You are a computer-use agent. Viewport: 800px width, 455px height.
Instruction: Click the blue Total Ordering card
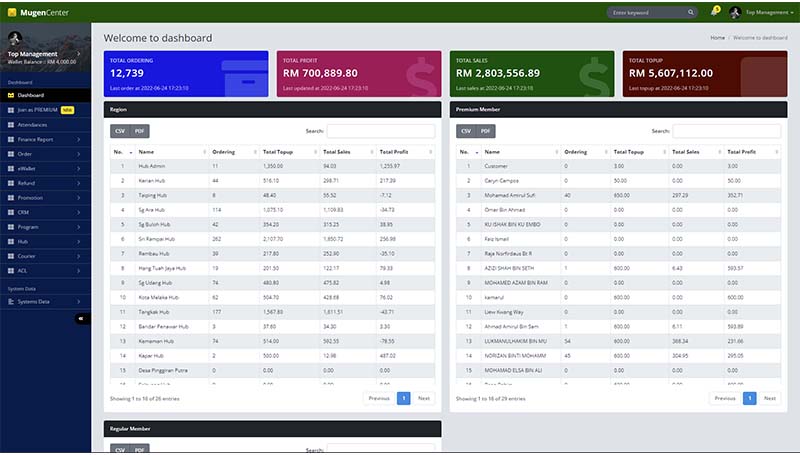[x=187, y=73]
